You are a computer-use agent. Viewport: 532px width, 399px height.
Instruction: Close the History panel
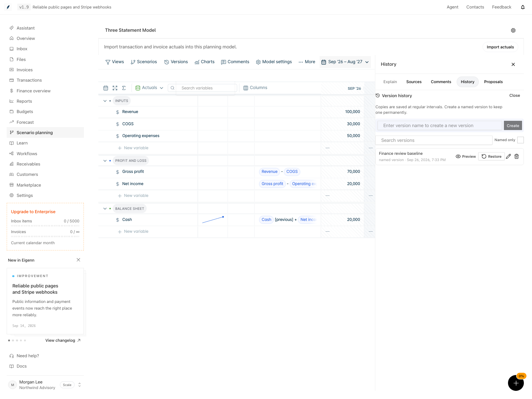pos(513,64)
